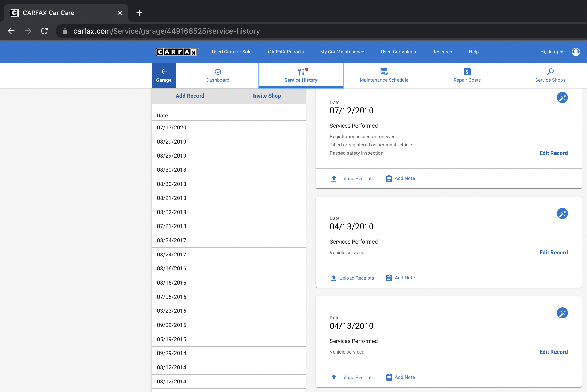This screenshot has width=587, height=392.
Task: Click Upload Receipts on last 04/13/2010 card
Action: [x=352, y=378]
